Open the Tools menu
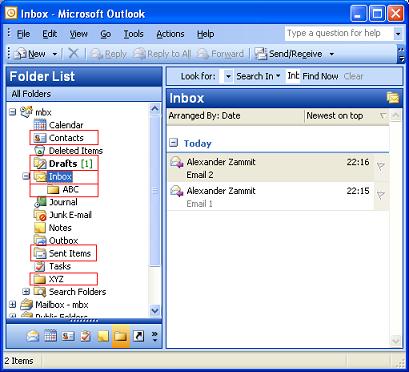 [x=133, y=34]
